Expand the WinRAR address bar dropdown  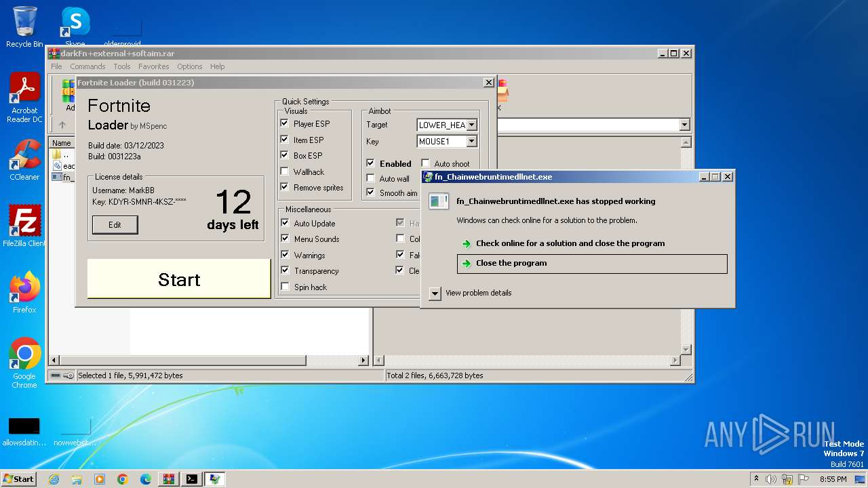coord(684,125)
